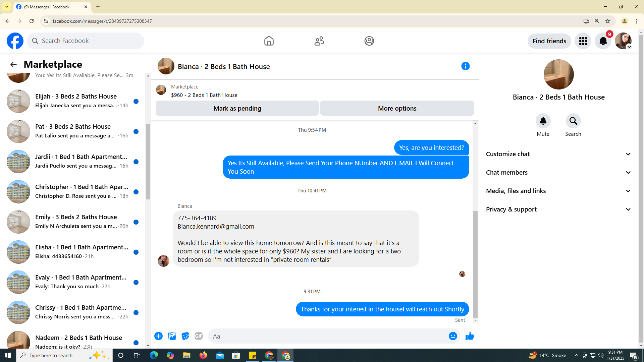Click the conversation list scrollbar thumb
Screen dimensions: 644x362
[148, 162]
